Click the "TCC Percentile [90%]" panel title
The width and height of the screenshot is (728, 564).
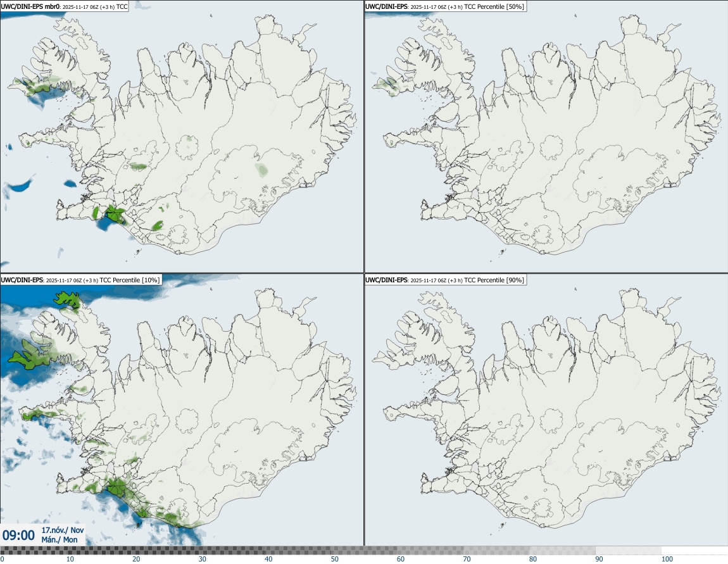(446, 280)
